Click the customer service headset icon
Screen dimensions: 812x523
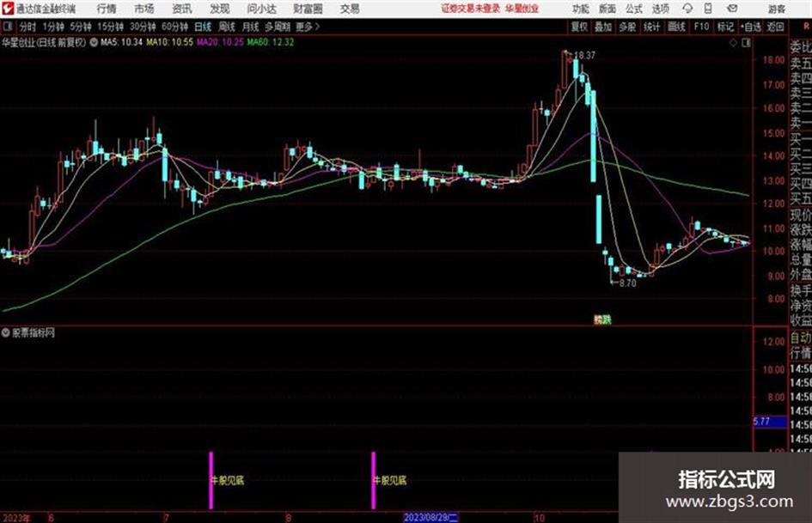tap(687, 9)
